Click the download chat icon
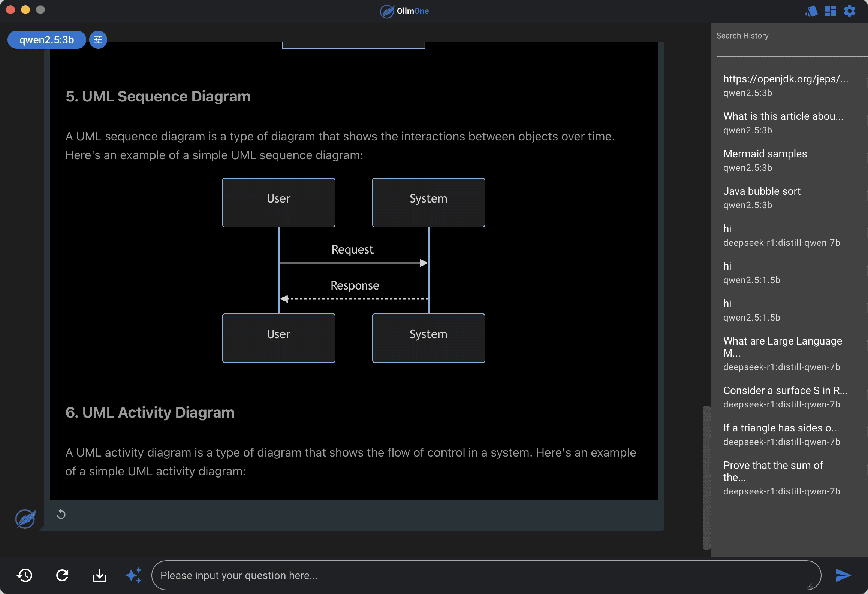Viewport: 868px width, 594px height. 100,575
